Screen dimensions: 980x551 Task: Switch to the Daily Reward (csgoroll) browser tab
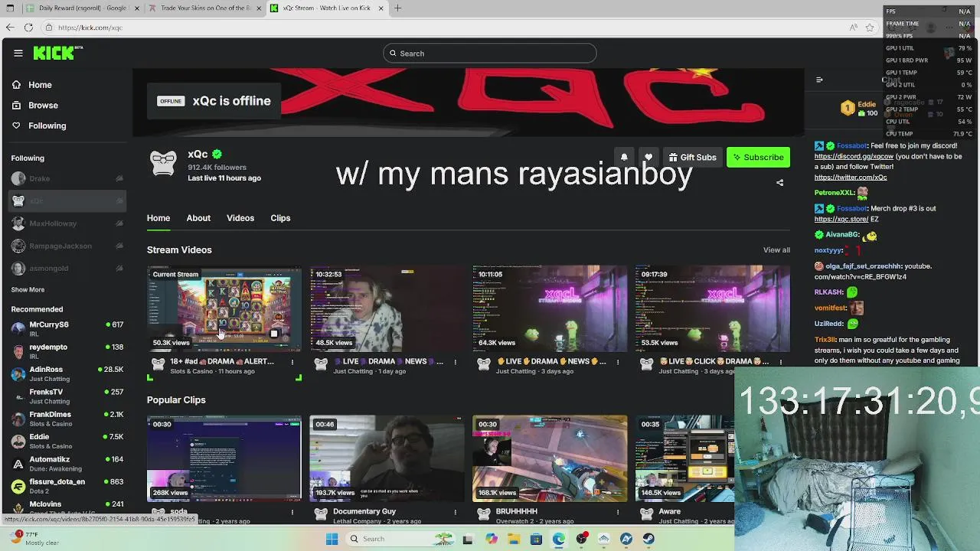pos(82,8)
